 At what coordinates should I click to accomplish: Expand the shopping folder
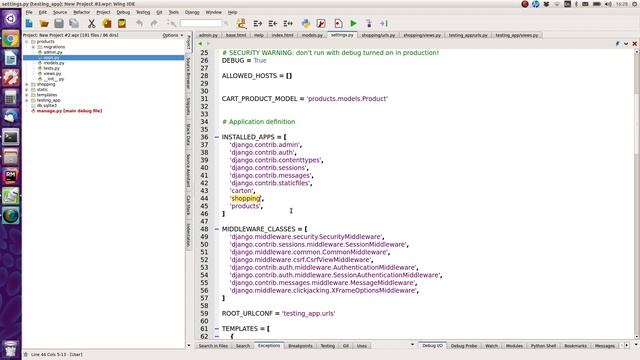(27, 84)
